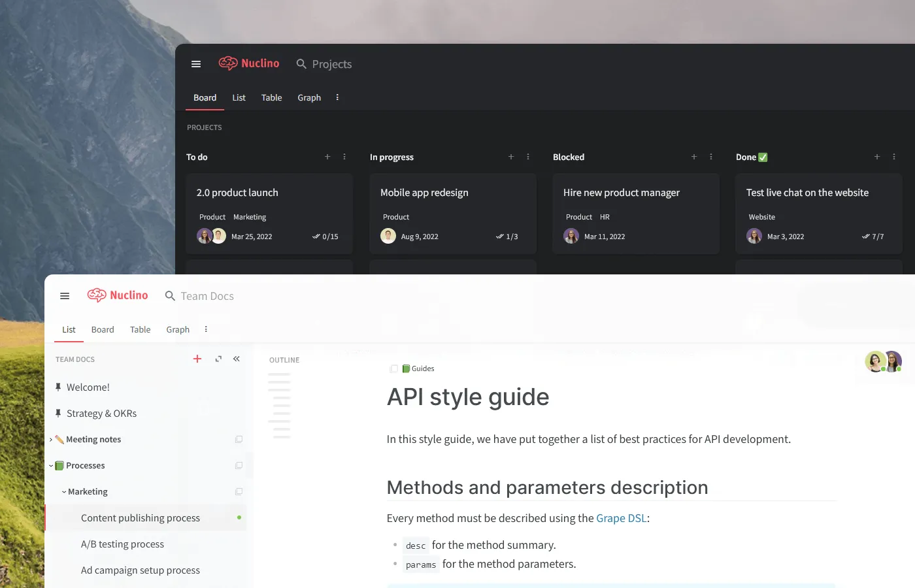Open Test live chat on the website card

(819, 213)
